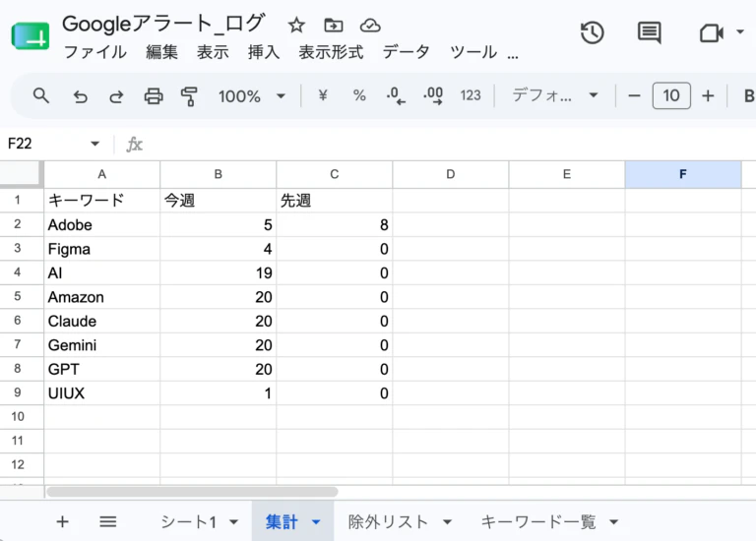This screenshot has height=541, width=756.
Task: Select the paint format tool
Action: click(189, 96)
